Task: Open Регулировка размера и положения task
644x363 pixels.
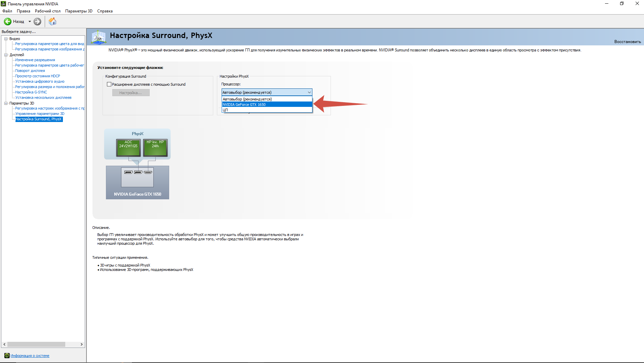Action: pos(50,87)
